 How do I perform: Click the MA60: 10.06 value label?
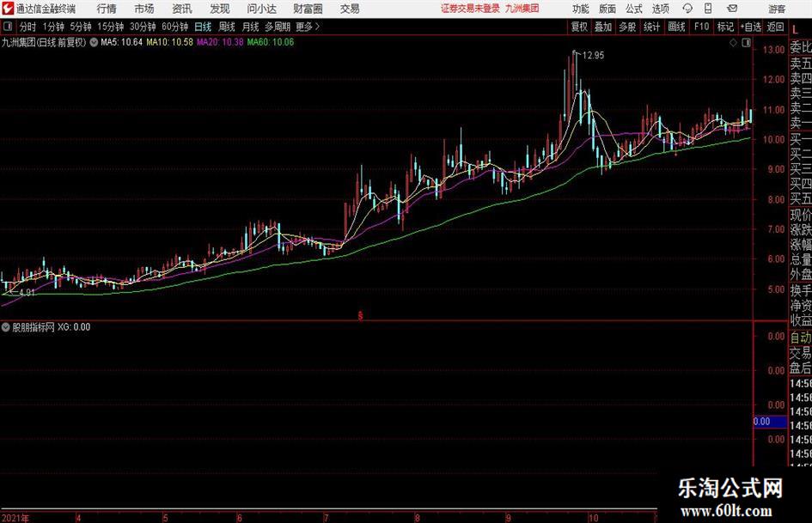click(x=271, y=42)
